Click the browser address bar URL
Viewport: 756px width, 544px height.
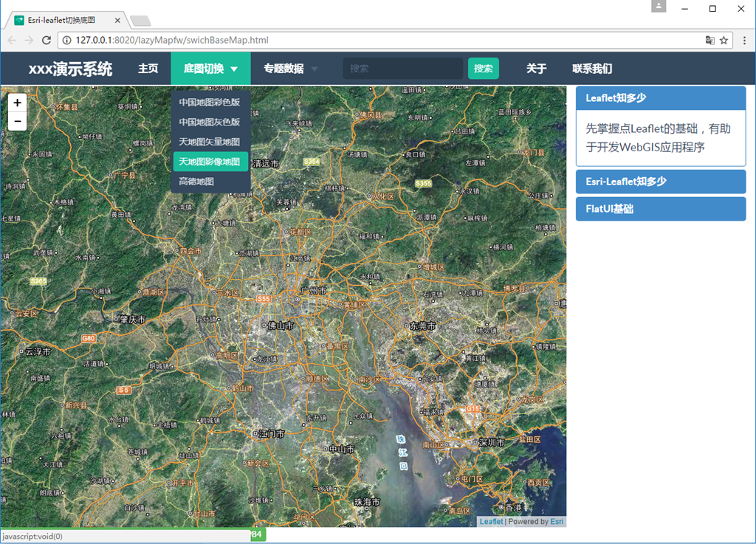171,40
